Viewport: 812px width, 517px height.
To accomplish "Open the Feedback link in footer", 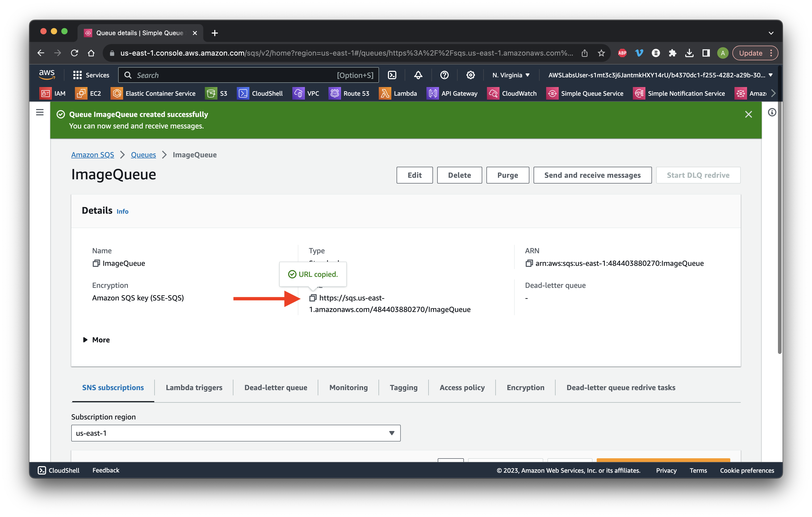I will coord(106,470).
